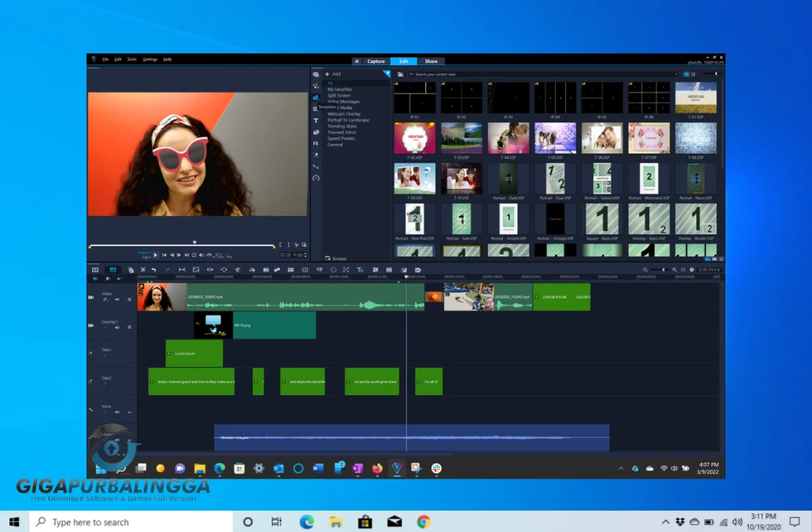Select the Split Clip scissors tool

tap(142, 270)
